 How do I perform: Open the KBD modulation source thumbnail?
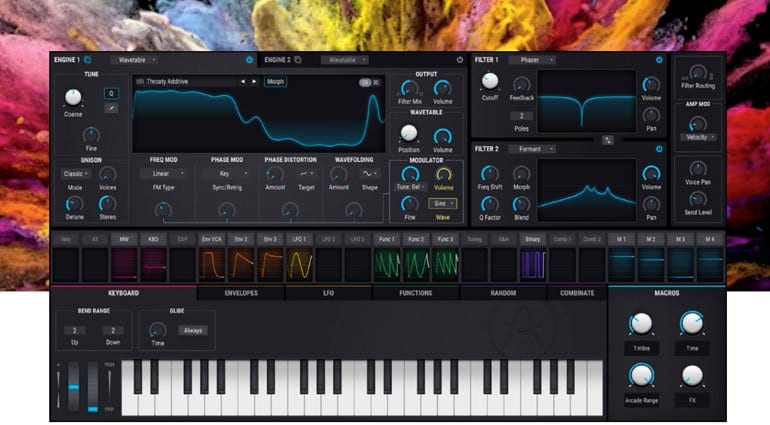point(153,264)
